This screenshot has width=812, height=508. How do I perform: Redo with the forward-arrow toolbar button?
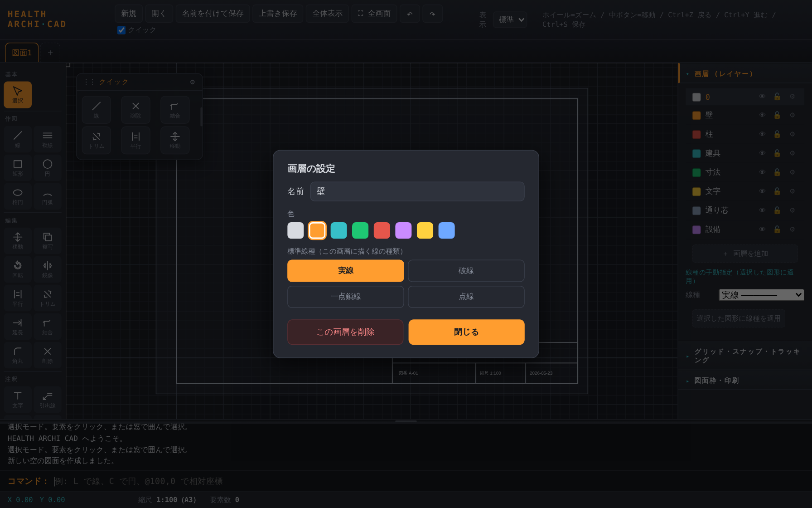[432, 14]
